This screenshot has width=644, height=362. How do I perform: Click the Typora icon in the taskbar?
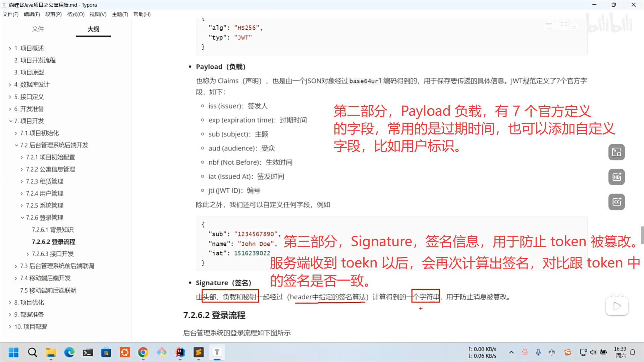(x=217, y=352)
